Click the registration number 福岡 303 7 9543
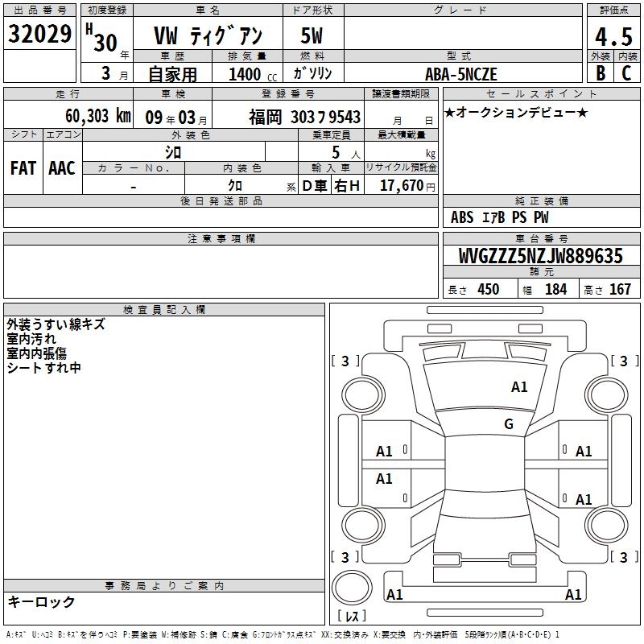 304,118
